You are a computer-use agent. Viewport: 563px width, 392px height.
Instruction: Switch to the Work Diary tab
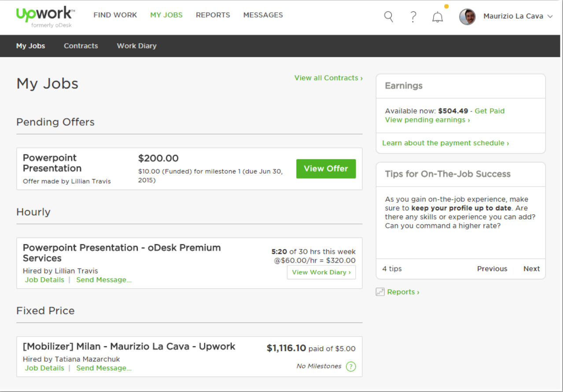tap(136, 46)
